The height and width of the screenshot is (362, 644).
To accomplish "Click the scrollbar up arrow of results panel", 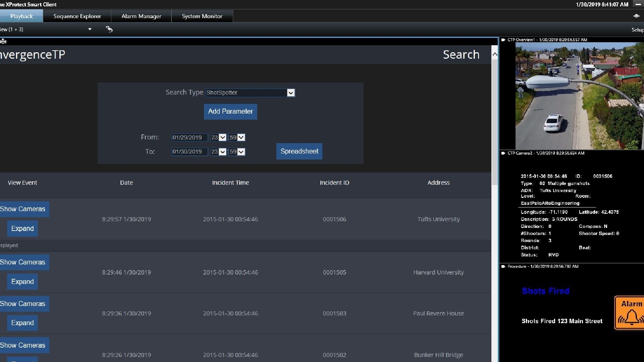I will (495, 54).
